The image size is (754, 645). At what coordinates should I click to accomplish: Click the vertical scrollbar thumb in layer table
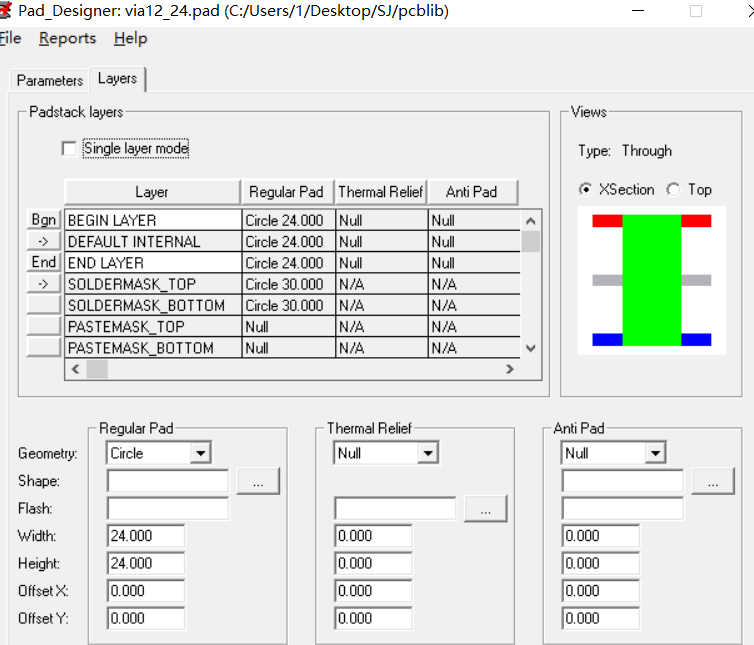coord(530,241)
